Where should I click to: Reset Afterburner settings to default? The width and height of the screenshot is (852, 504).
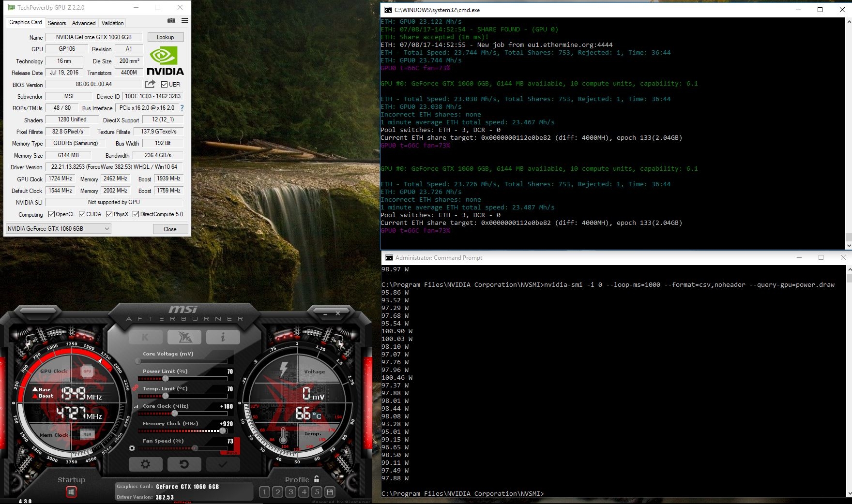[184, 464]
